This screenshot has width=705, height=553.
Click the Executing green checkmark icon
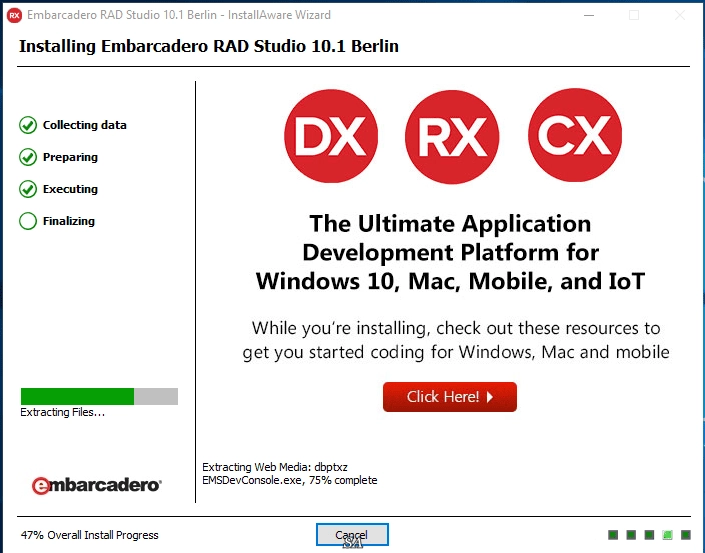pyautogui.click(x=28, y=189)
